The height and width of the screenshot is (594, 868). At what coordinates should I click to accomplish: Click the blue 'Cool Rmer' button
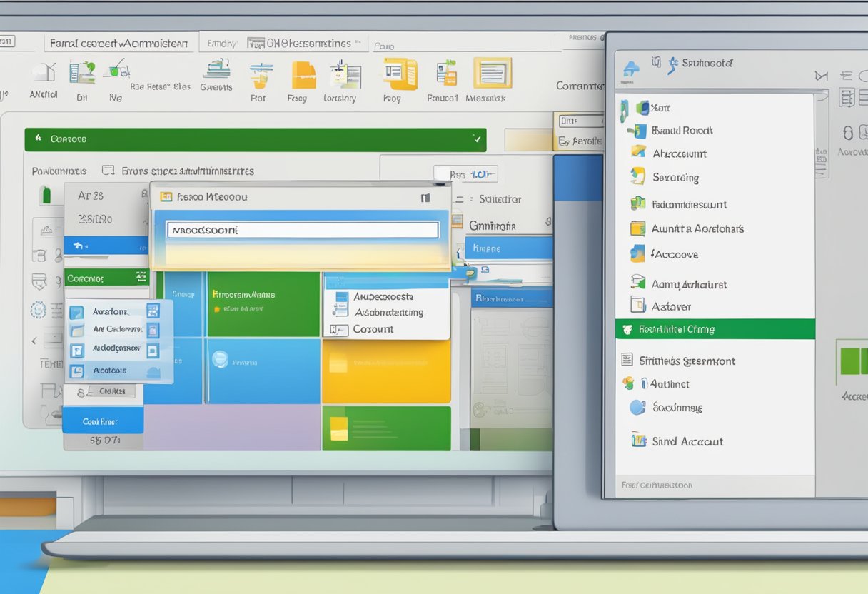tap(103, 421)
